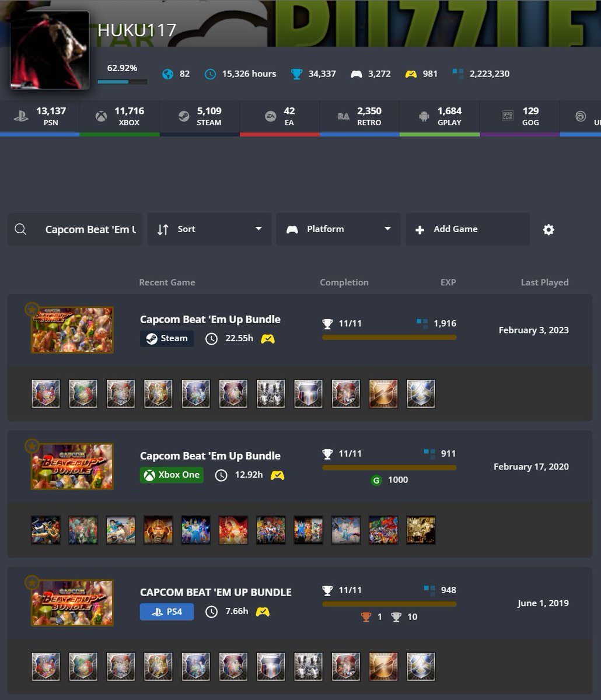Click the Completion column header
Screen dimensions: 601x700
pyautogui.click(x=344, y=282)
